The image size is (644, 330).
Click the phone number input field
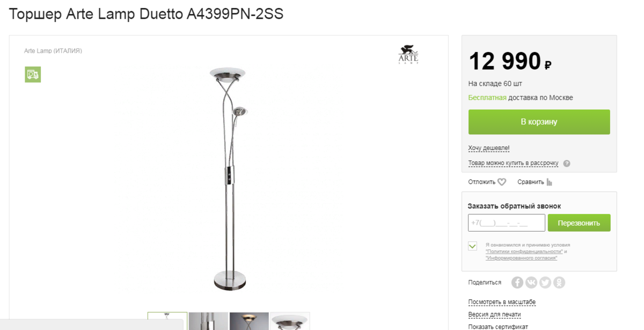click(x=507, y=223)
